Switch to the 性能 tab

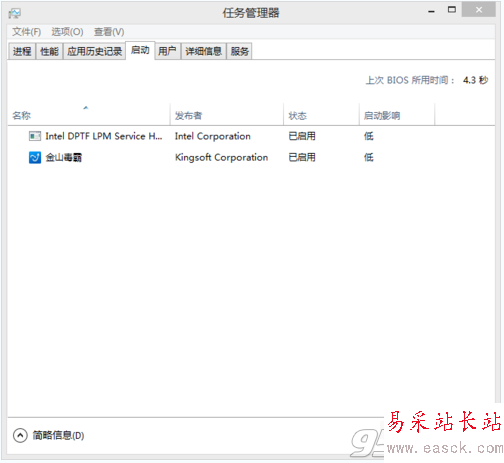click(x=49, y=51)
